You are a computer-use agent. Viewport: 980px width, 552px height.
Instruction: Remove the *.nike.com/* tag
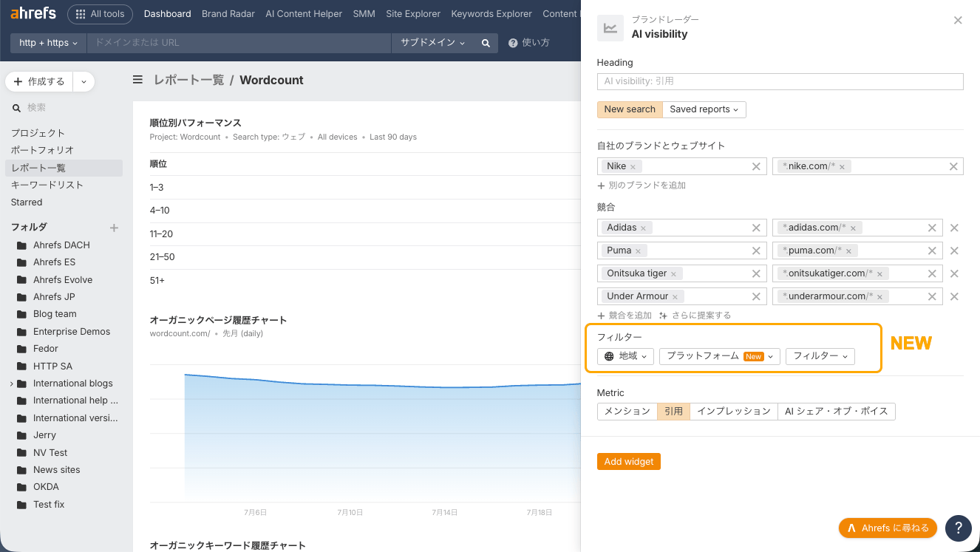pos(842,167)
